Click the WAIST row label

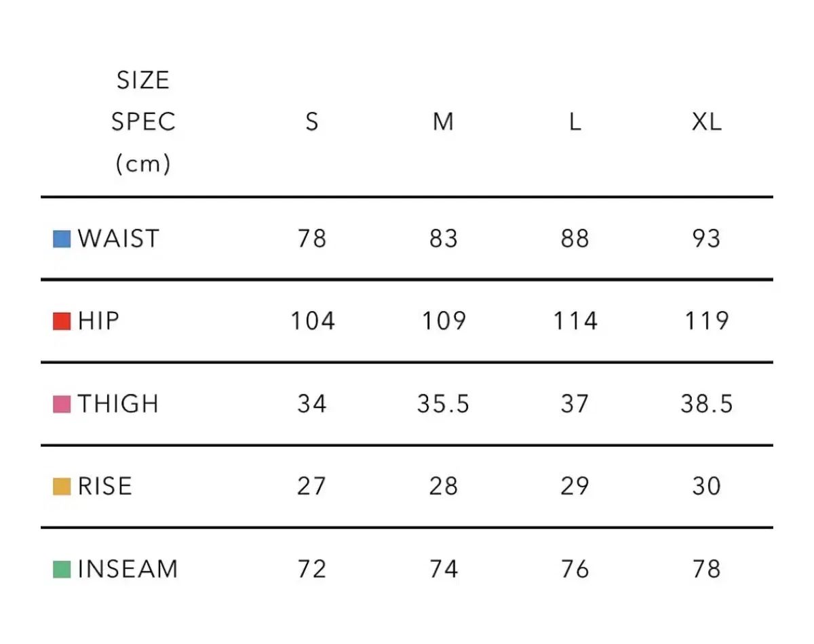click(119, 239)
